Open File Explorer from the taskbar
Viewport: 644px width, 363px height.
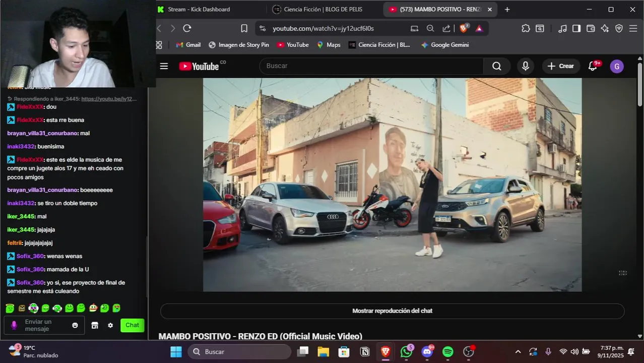tap(323, 351)
